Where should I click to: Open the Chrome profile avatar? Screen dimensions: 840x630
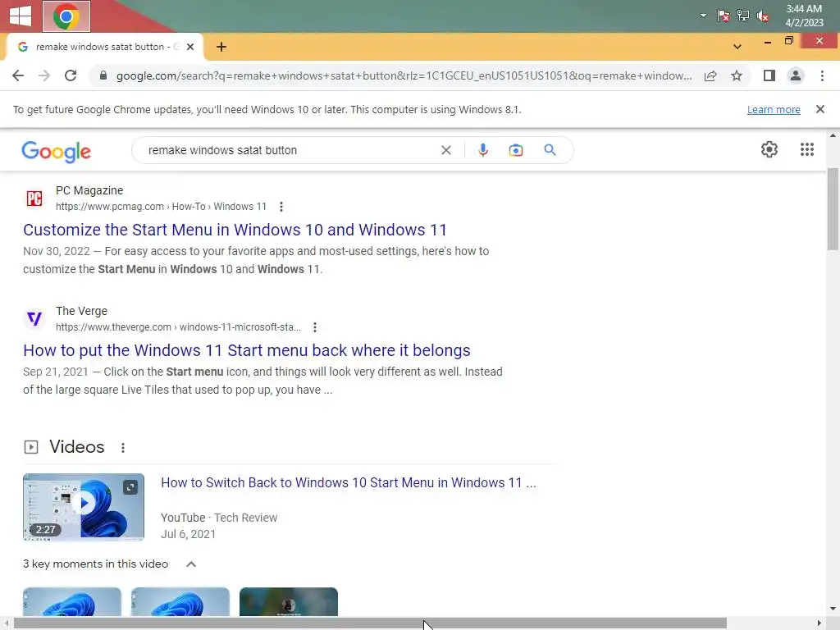pyautogui.click(x=796, y=75)
